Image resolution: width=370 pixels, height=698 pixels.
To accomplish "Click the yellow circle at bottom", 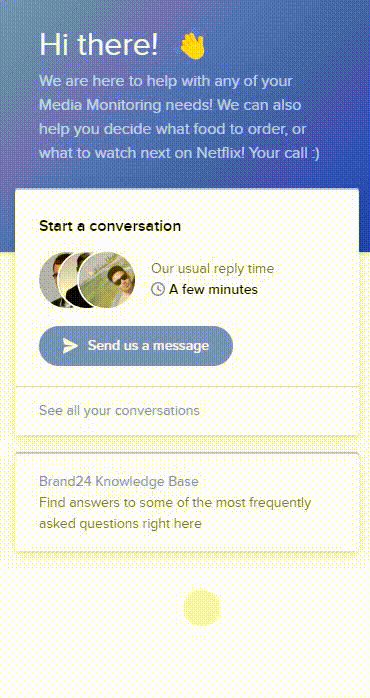I will [x=202, y=608].
